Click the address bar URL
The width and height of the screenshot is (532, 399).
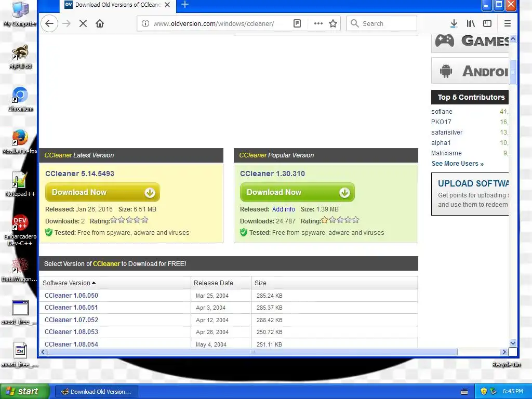click(214, 23)
